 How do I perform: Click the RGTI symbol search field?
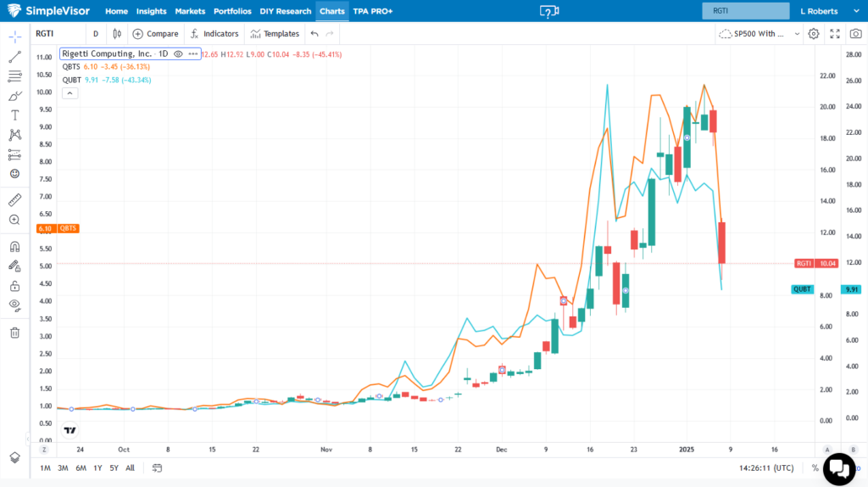[x=58, y=34]
